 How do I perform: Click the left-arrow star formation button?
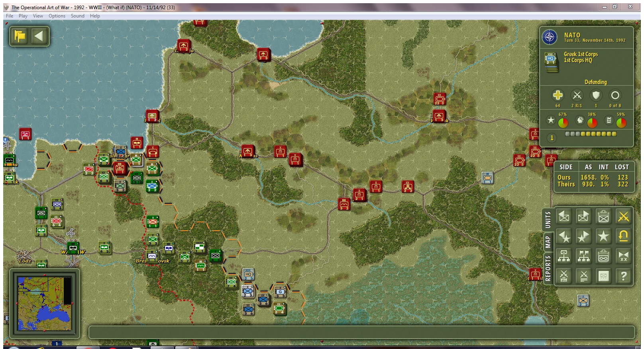(564, 236)
